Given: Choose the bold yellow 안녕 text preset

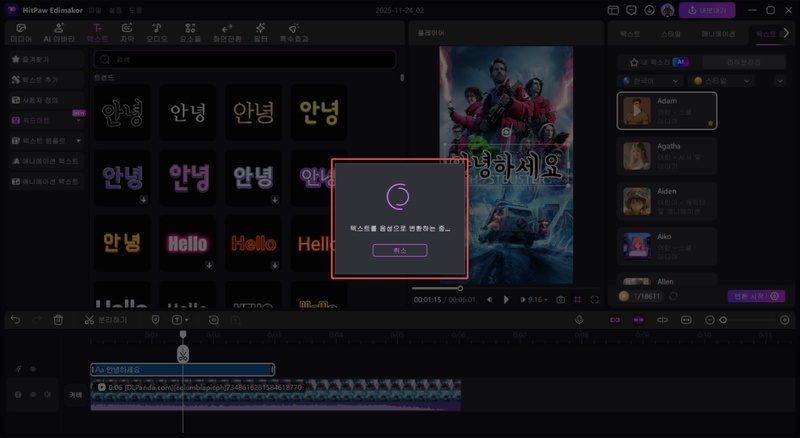Looking at the screenshot, I should coord(319,112).
